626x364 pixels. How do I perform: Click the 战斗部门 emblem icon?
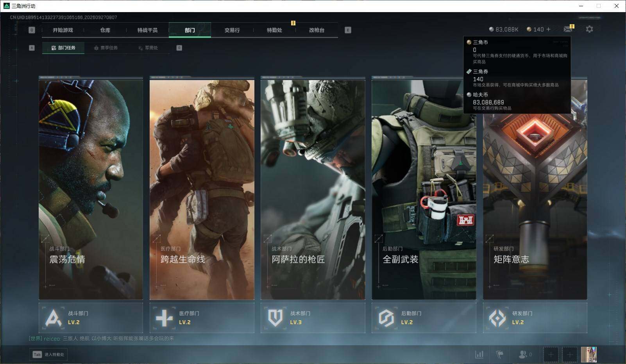click(x=53, y=318)
